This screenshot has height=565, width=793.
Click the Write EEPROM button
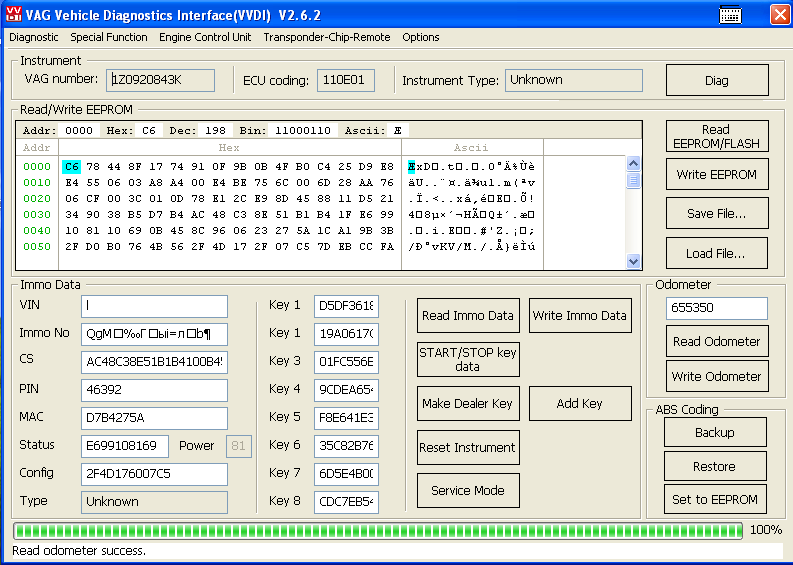point(717,175)
